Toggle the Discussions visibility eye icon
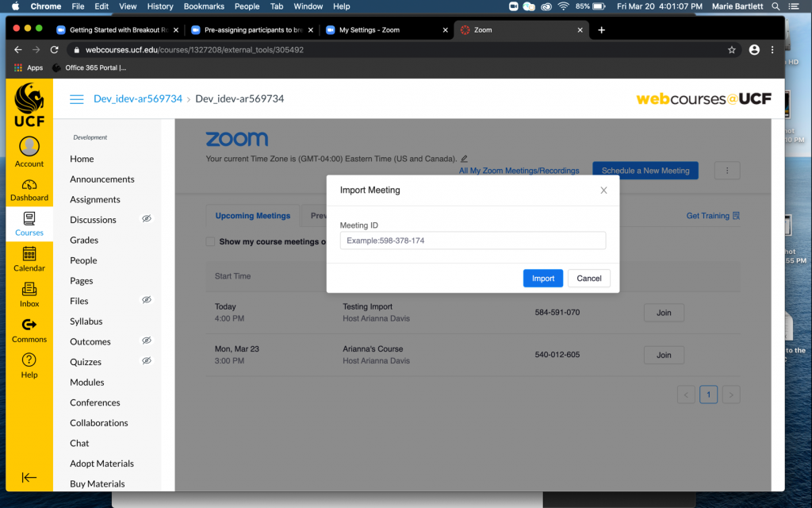The image size is (812, 508). click(x=146, y=219)
